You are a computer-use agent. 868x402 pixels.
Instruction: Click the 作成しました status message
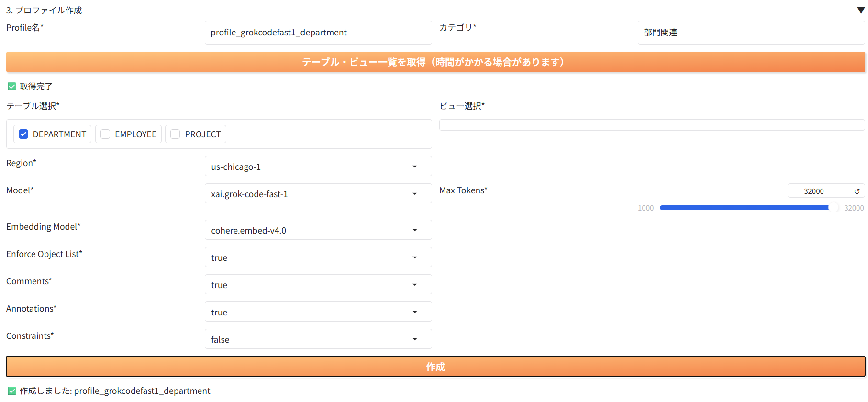[x=115, y=391]
